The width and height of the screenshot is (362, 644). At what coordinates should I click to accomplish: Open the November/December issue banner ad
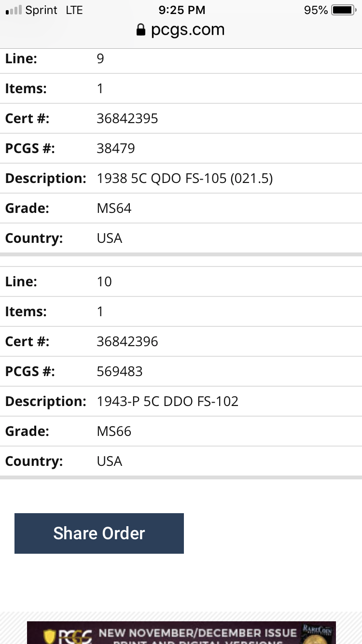click(x=181, y=633)
